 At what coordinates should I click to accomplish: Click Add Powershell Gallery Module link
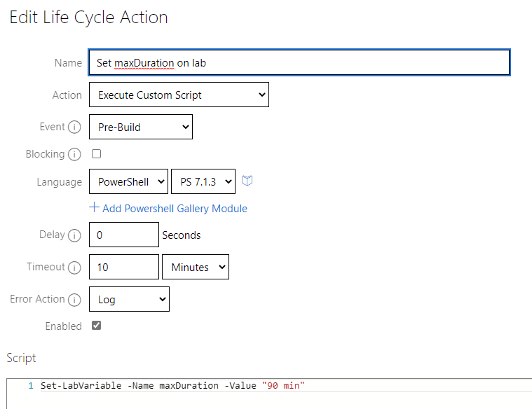point(175,209)
